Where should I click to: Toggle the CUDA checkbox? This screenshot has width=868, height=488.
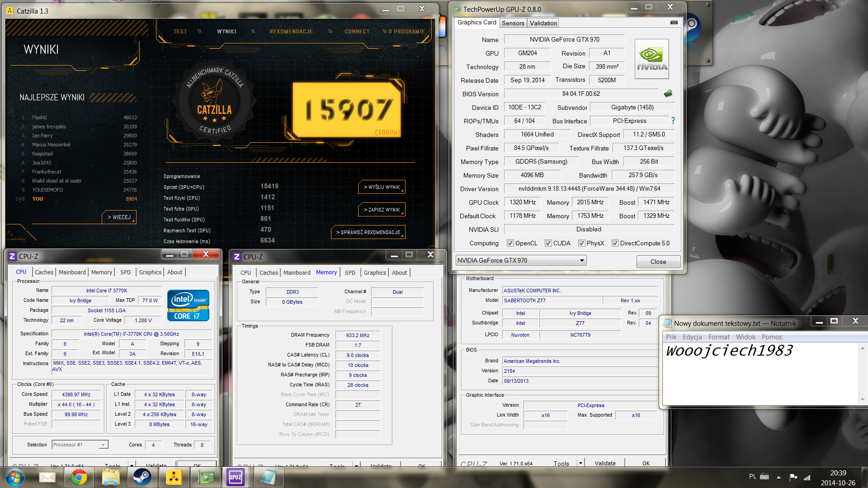click(548, 243)
